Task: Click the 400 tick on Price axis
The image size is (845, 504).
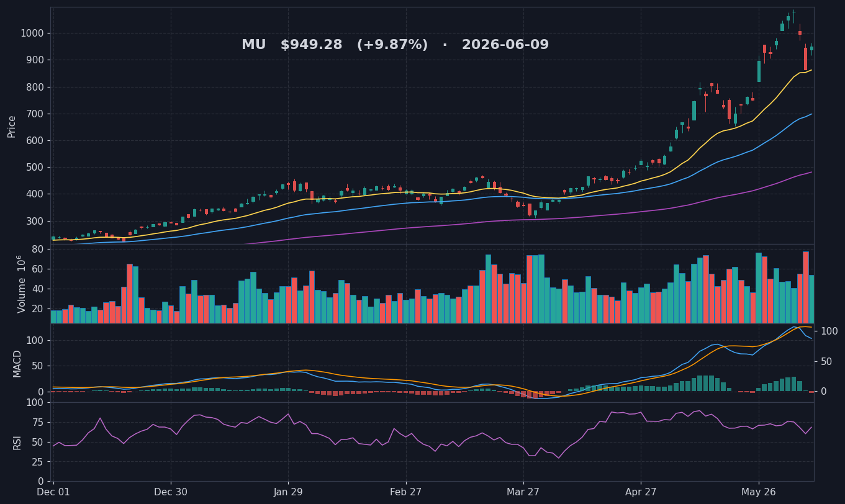Action: 35,194
